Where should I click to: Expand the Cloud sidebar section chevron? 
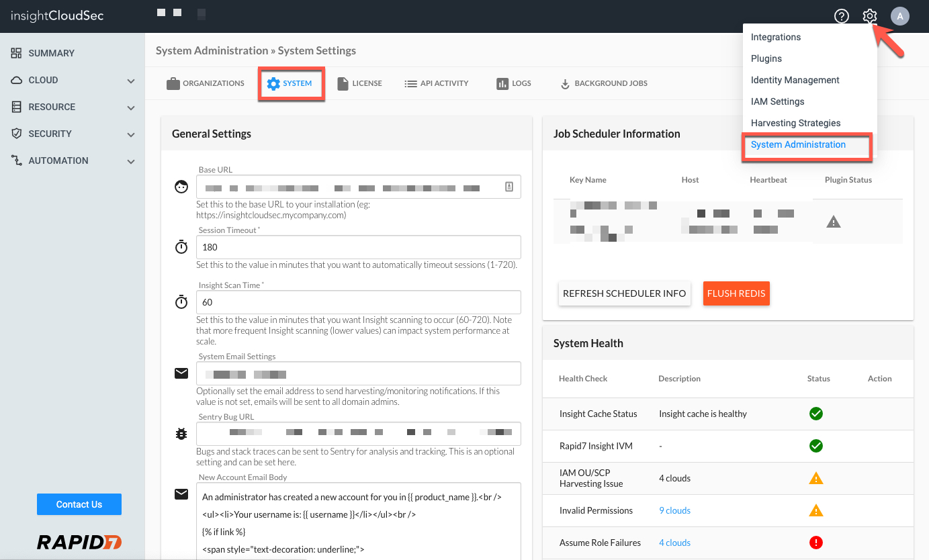pos(131,81)
